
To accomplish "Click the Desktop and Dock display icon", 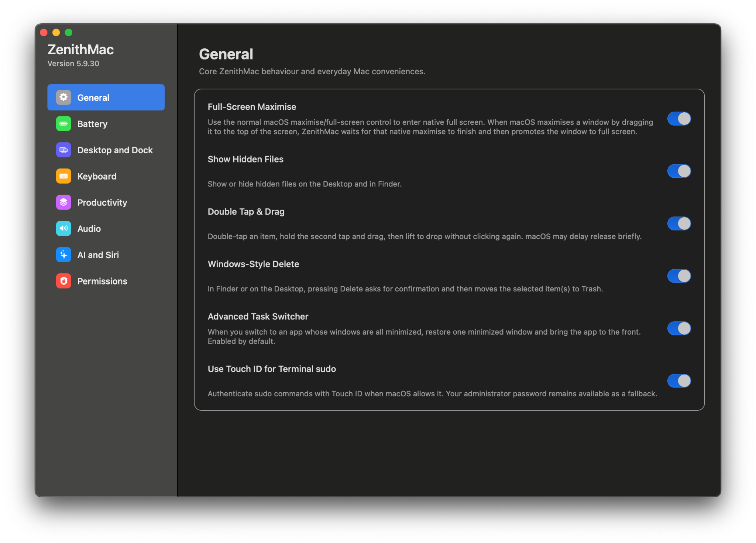I will 63,150.
